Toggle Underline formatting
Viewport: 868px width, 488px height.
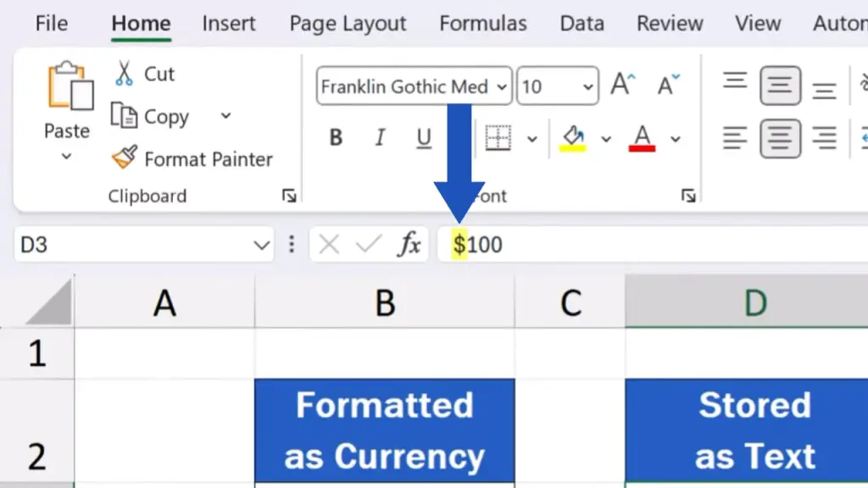click(x=423, y=138)
